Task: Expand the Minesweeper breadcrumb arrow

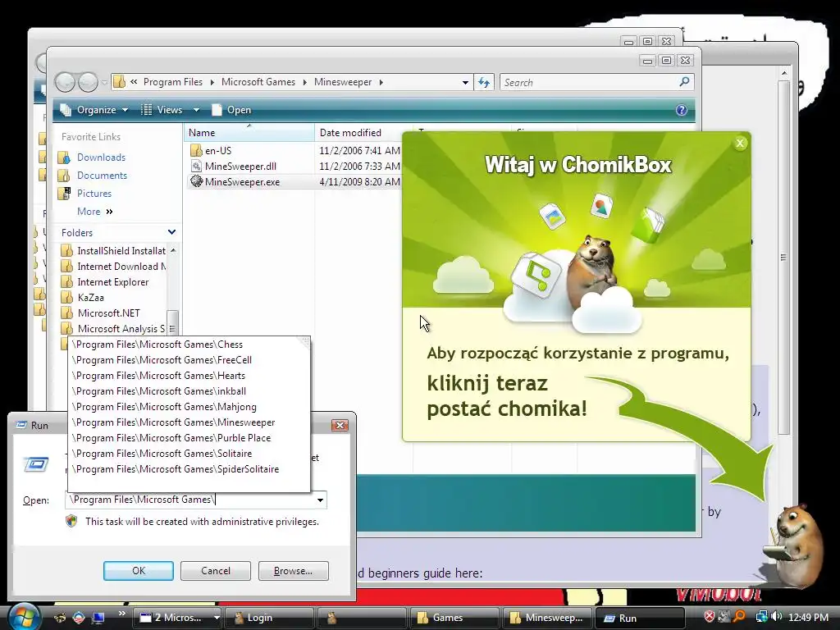Action: point(381,83)
